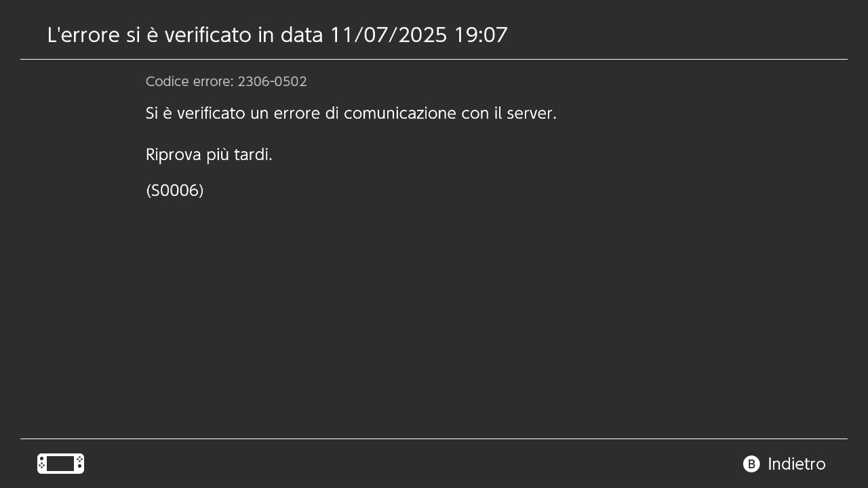The width and height of the screenshot is (868, 488).
Task: Click the "Si è verificato" message start
Action: point(195,113)
